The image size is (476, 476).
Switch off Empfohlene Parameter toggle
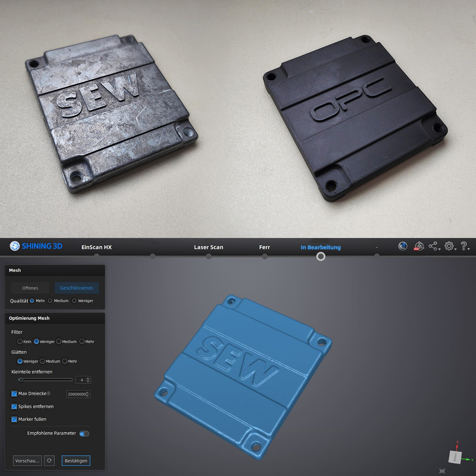[x=84, y=434]
